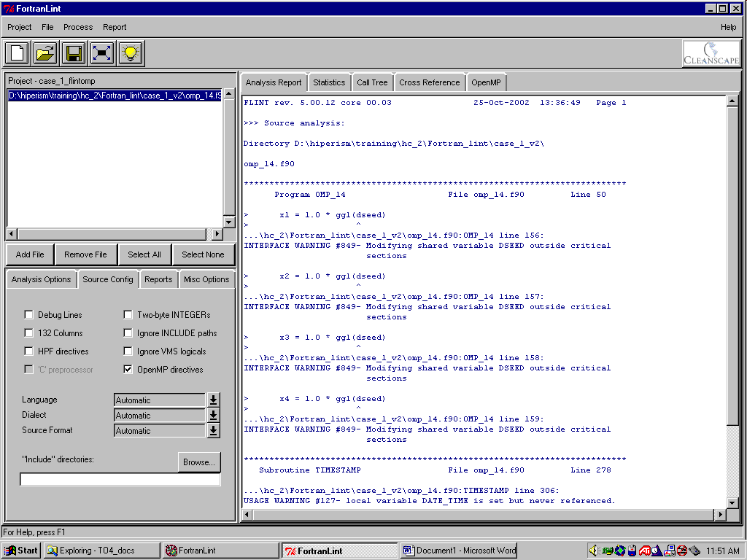The height and width of the screenshot is (560, 747).
Task: Open a project with the folder icon
Action: click(x=45, y=52)
